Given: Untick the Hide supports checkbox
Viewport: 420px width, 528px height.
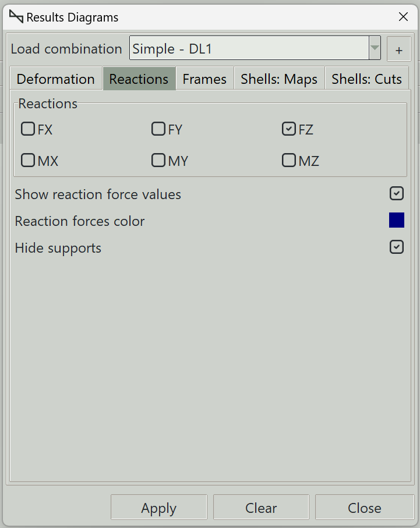Looking at the screenshot, I should [397, 247].
